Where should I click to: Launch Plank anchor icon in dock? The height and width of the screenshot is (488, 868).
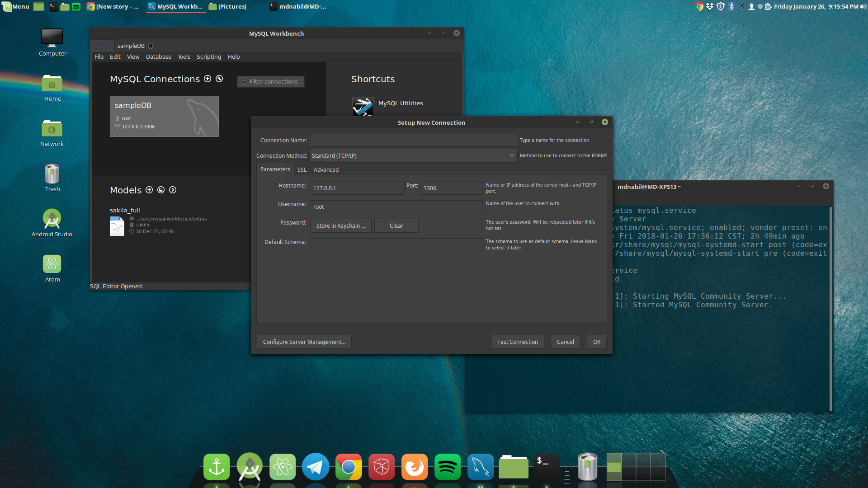coord(217,467)
